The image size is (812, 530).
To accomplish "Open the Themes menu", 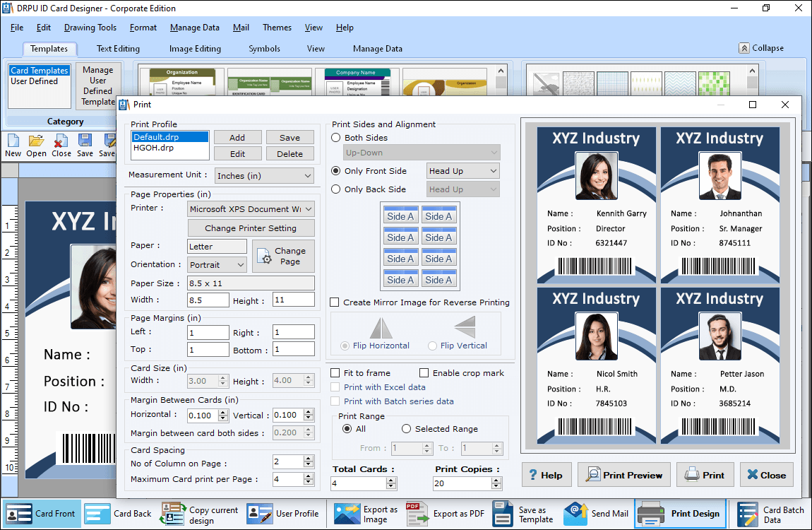I will coord(277,28).
